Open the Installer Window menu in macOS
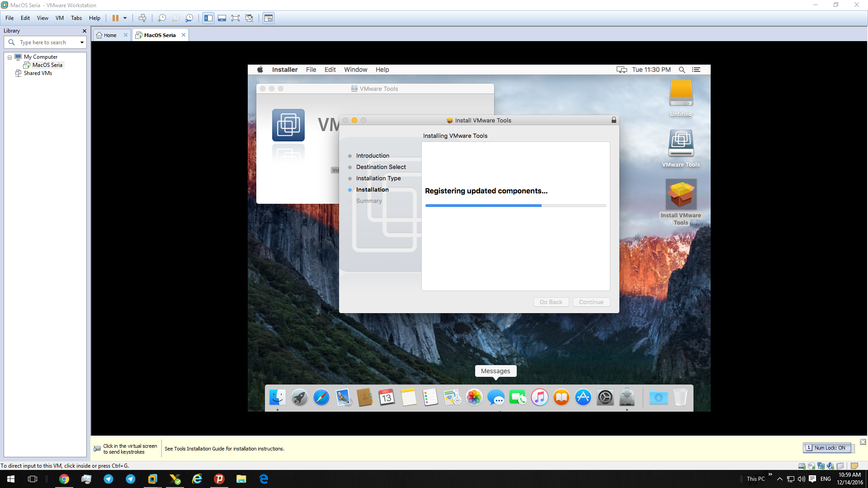The height and width of the screenshot is (488, 868). click(x=355, y=70)
